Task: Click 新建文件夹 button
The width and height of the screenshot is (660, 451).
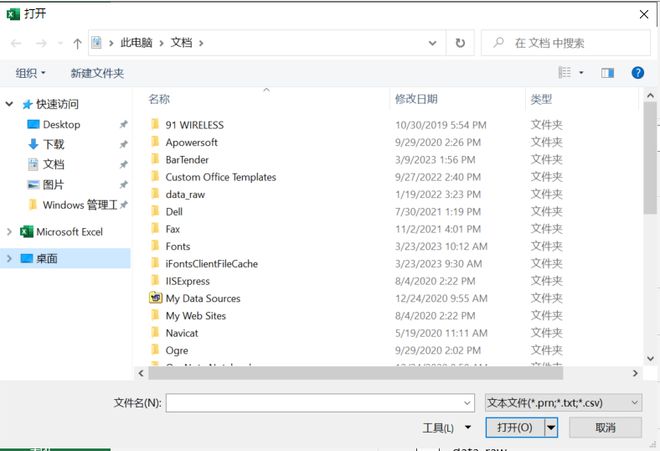Action: [97, 73]
